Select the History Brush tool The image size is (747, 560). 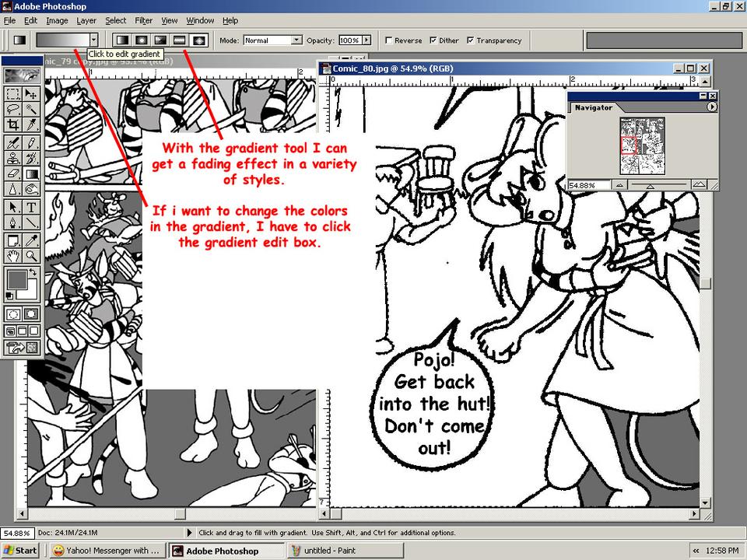coord(31,158)
